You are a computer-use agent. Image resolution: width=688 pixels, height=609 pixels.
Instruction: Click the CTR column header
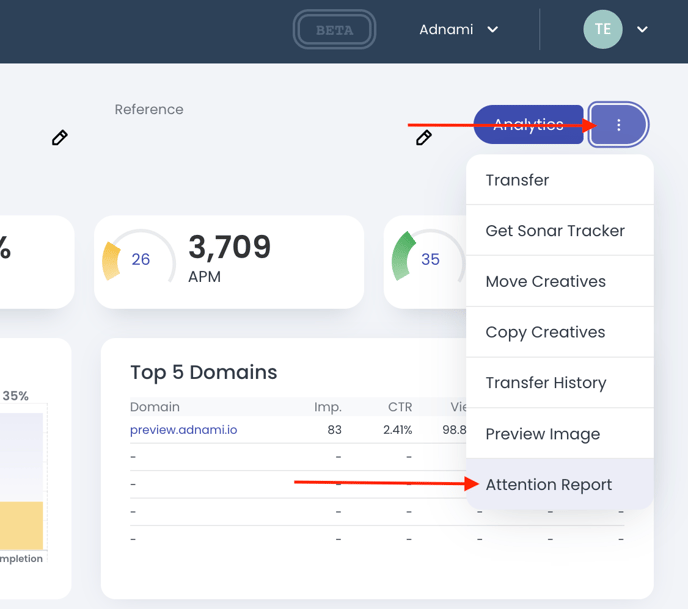click(400, 407)
